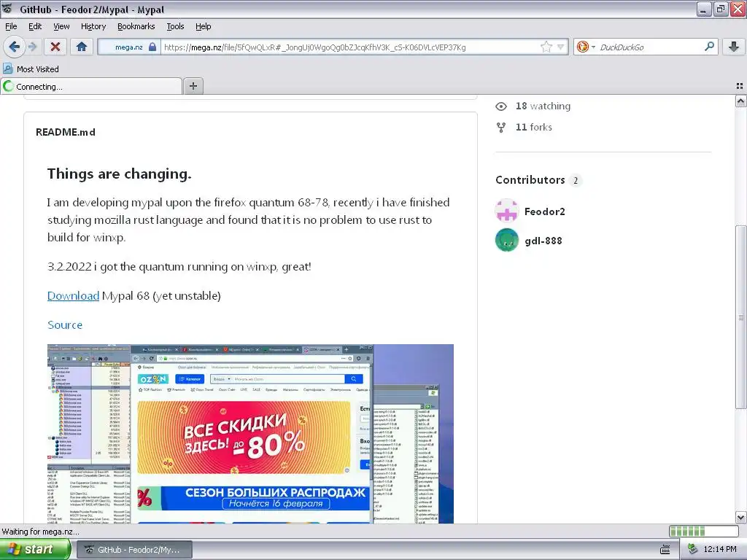This screenshot has width=747, height=560.
Task: Click the 12:14 PM clock
Action: click(x=720, y=550)
